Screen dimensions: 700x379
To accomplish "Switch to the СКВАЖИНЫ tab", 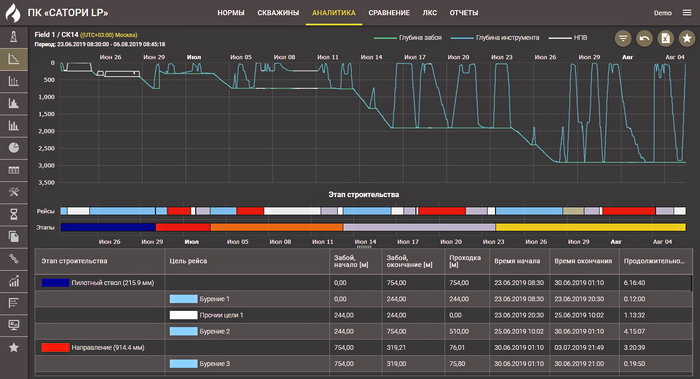I will tap(278, 13).
